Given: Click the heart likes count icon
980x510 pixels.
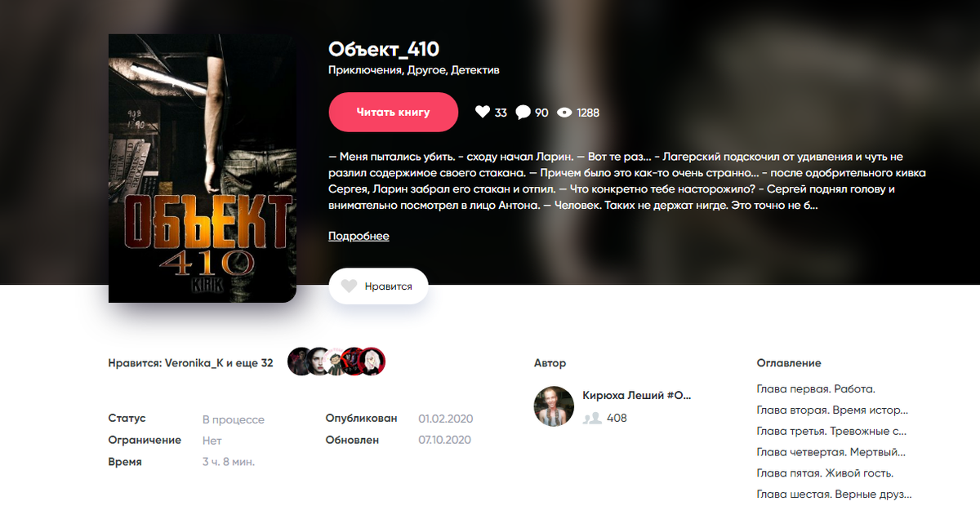Looking at the screenshot, I should click(x=482, y=113).
